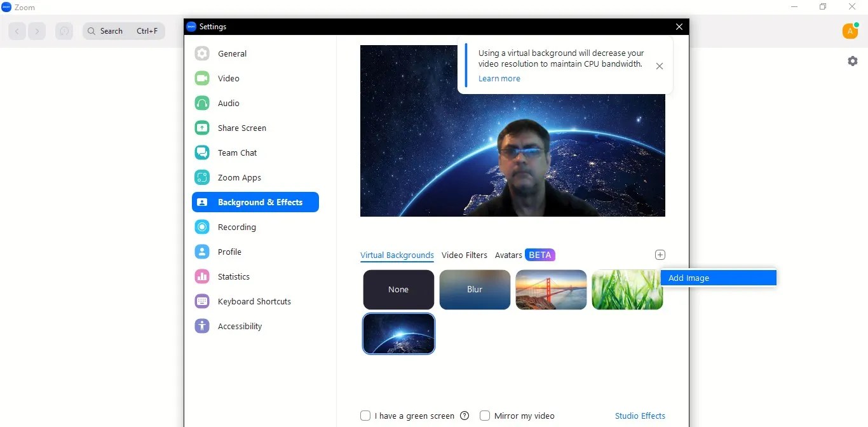
Task: Click the BETA badge next to Avatars
Action: [540, 255]
